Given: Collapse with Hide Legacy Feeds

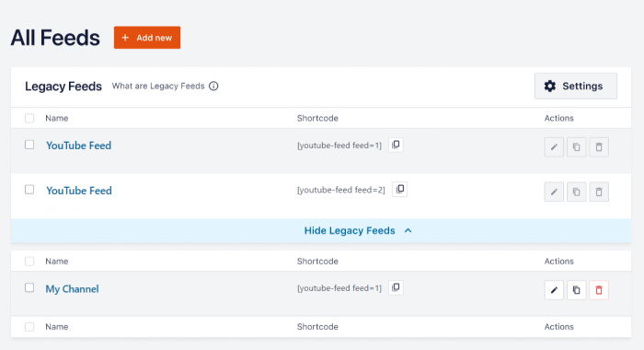Looking at the screenshot, I should tap(358, 231).
